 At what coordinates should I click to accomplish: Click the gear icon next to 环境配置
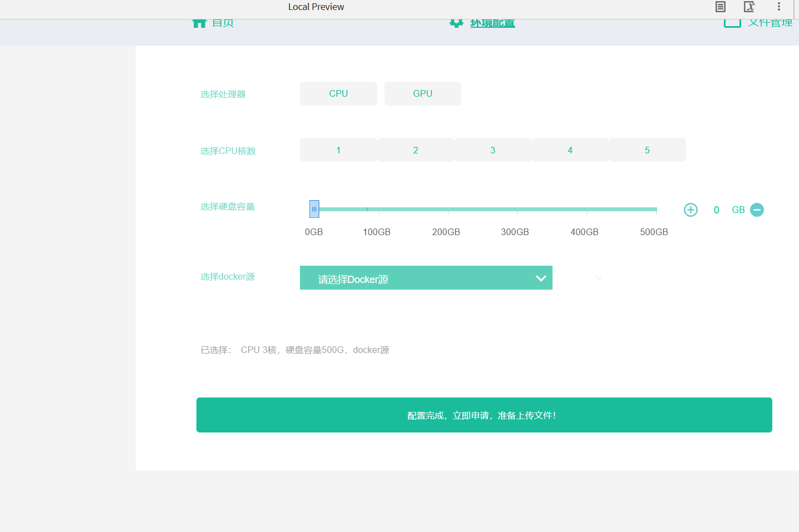(456, 23)
